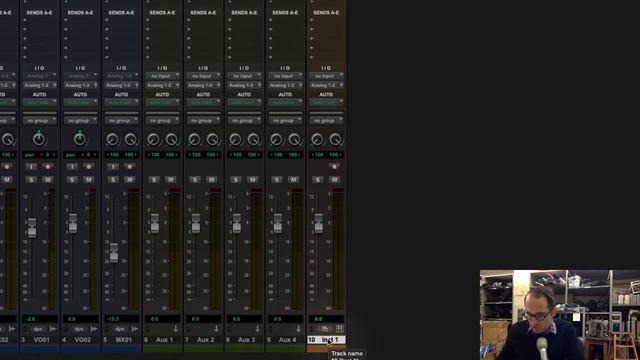This screenshot has height=360, width=640.
Task: Record-enable the Inst 1 track
Action: pos(334,167)
